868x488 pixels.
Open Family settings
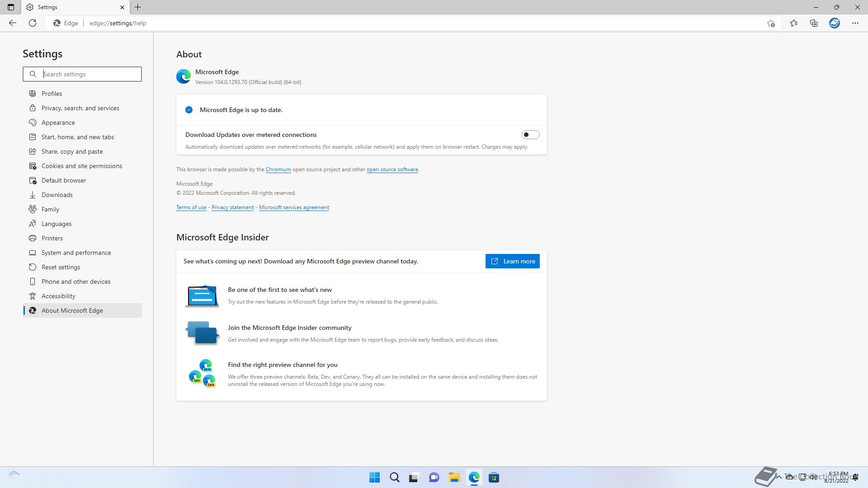[x=82, y=209]
